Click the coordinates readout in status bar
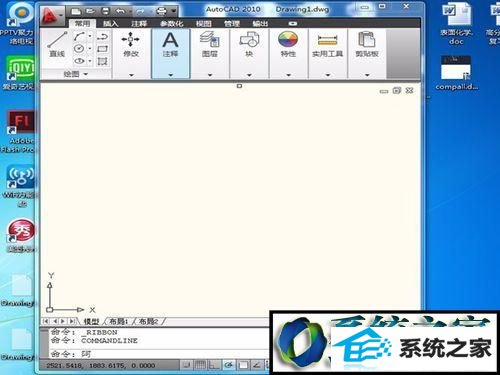 pyautogui.click(x=100, y=366)
